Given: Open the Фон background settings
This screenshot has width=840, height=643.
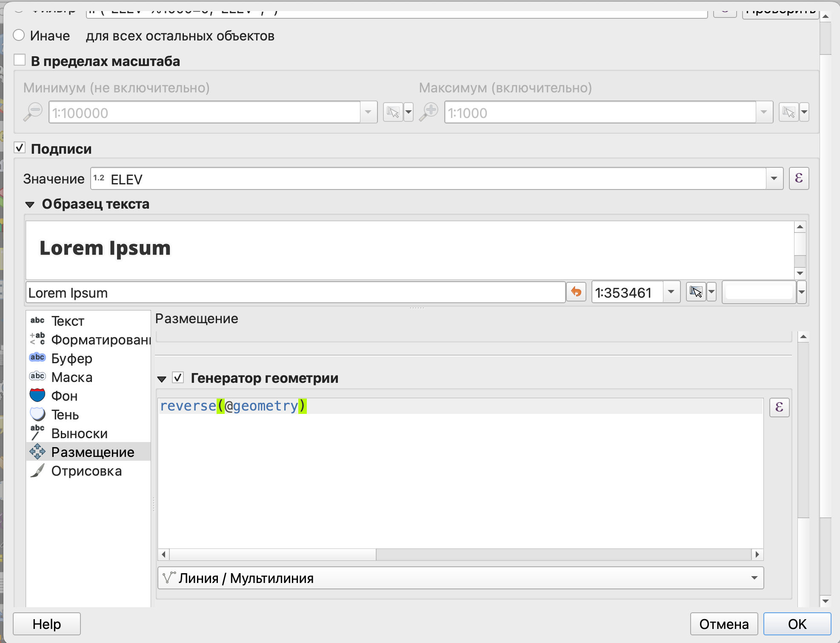Looking at the screenshot, I should pos(64,396).
